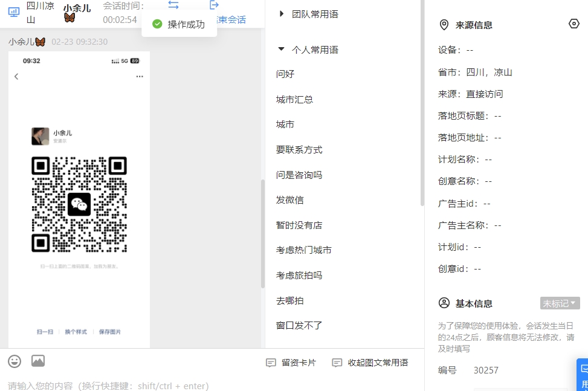588x391 pixels.
Task: Click the send image picture icon
Action: point(38,361)
